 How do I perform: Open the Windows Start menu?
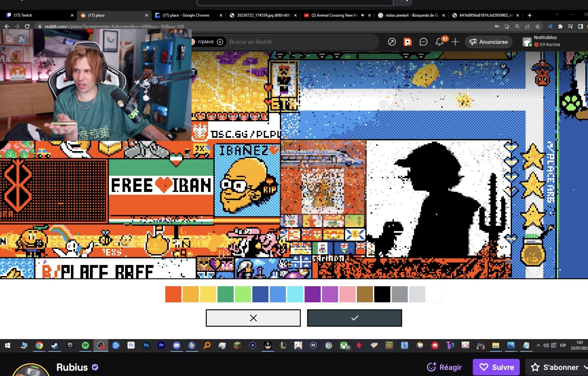[x=7, y=345]
